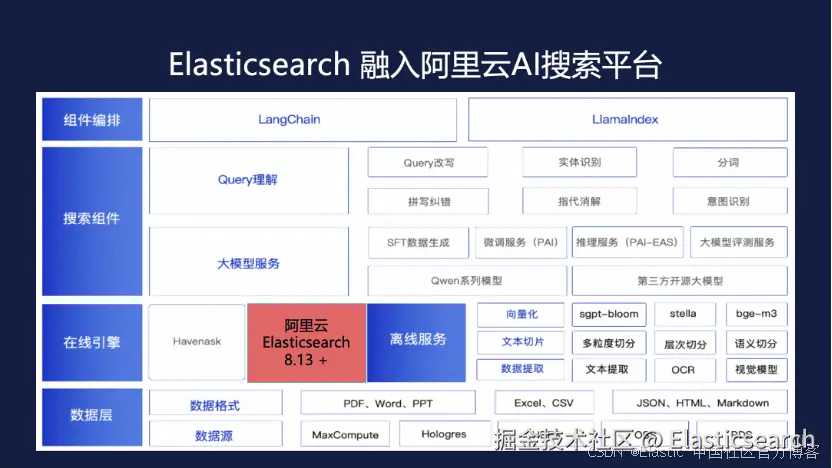Click the 数据格式 box
This screenshot has width=832, height=468.
tap(215, 403)
